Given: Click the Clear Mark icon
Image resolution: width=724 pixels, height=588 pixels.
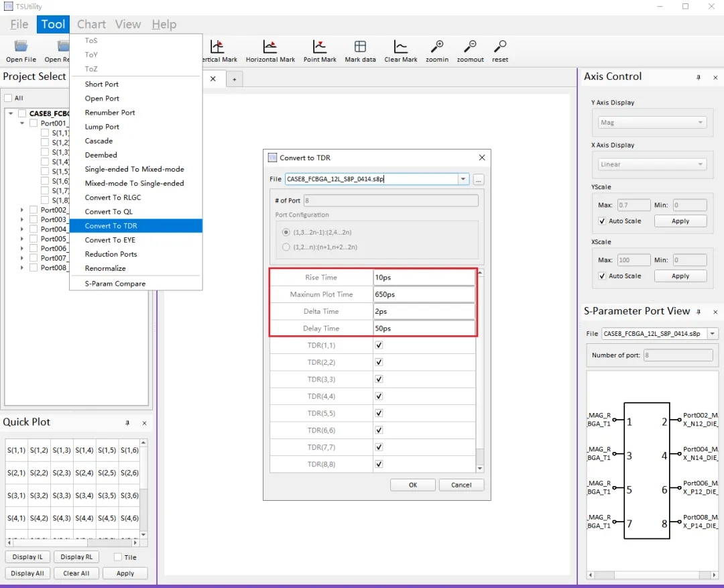Looking at the screenshot, I should [x=401, y=48].
